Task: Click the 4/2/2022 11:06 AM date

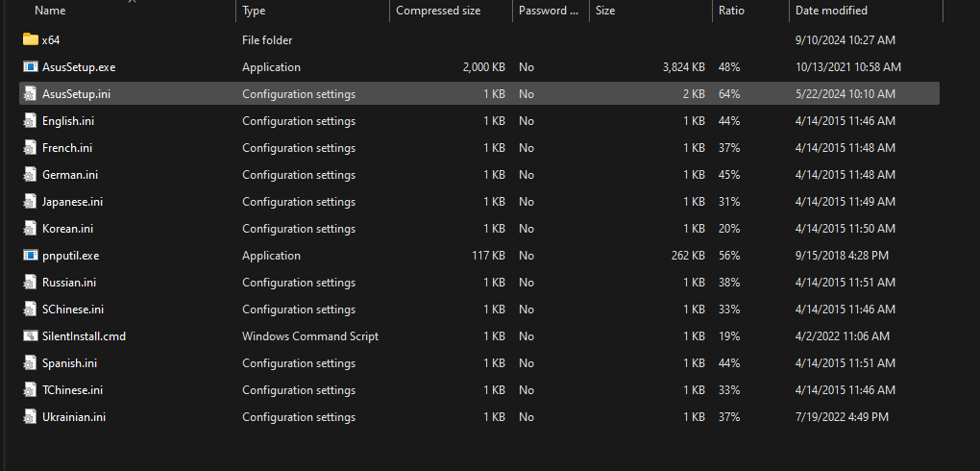Action: (842, 335)
